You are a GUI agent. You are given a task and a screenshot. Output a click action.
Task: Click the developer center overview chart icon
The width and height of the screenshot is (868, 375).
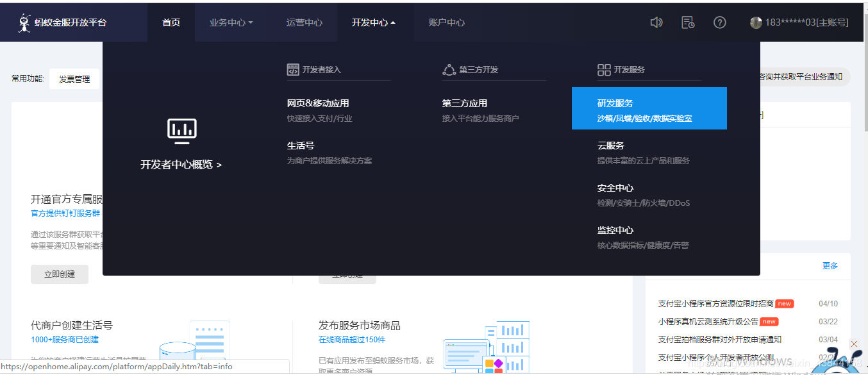pos(181,131)
